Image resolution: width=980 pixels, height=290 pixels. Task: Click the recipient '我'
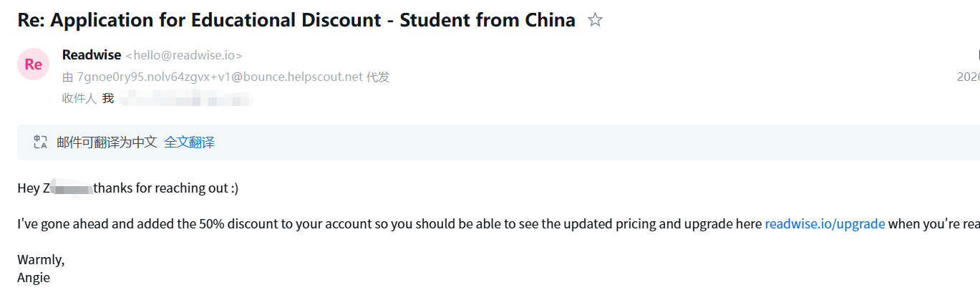click(108, 99)
